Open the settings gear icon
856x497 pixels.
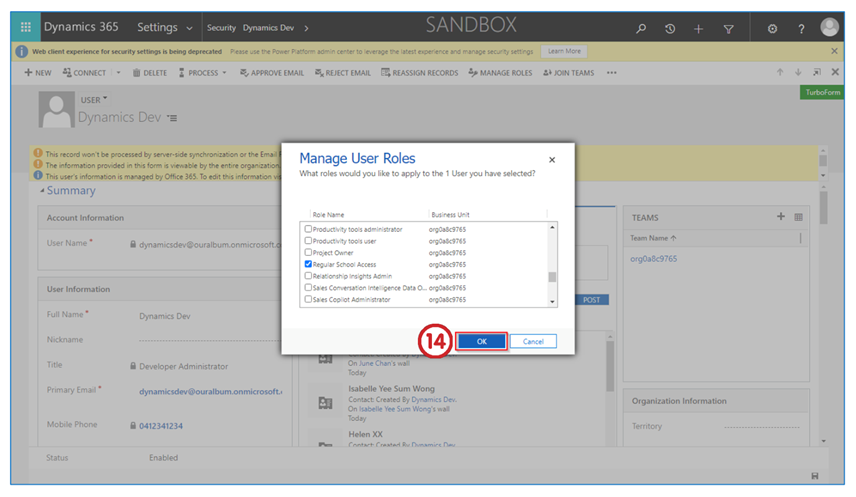[x=772, y=29]
